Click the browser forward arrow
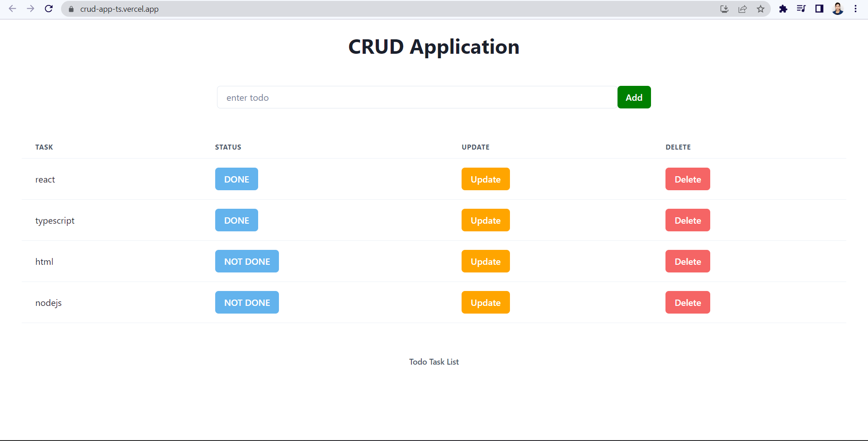The width and height of the screenshot is (868, 441). [x=30, y=9]
